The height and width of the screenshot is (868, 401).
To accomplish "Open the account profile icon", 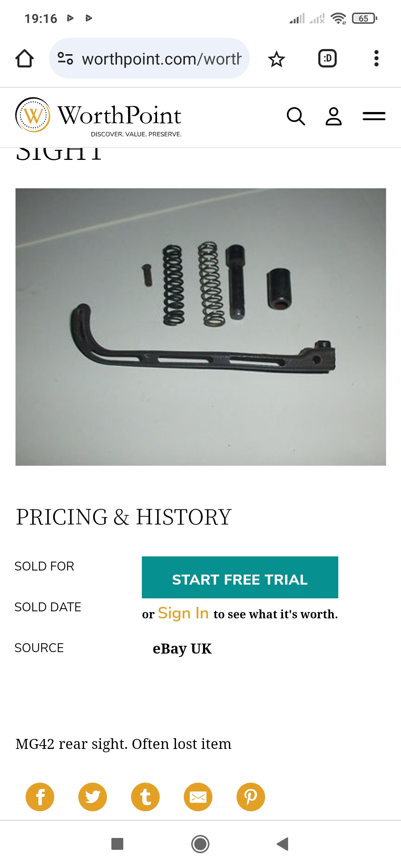I will 333,116.
